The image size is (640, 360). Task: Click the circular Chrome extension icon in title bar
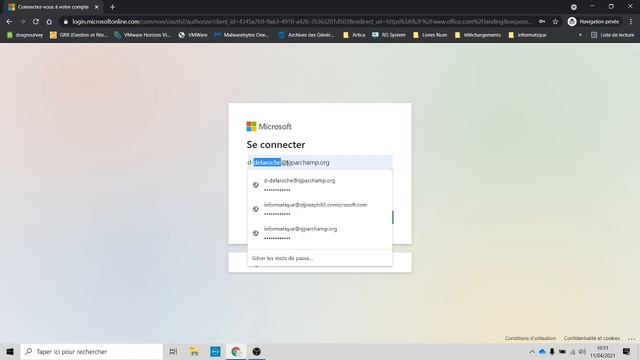click(573, 7)
